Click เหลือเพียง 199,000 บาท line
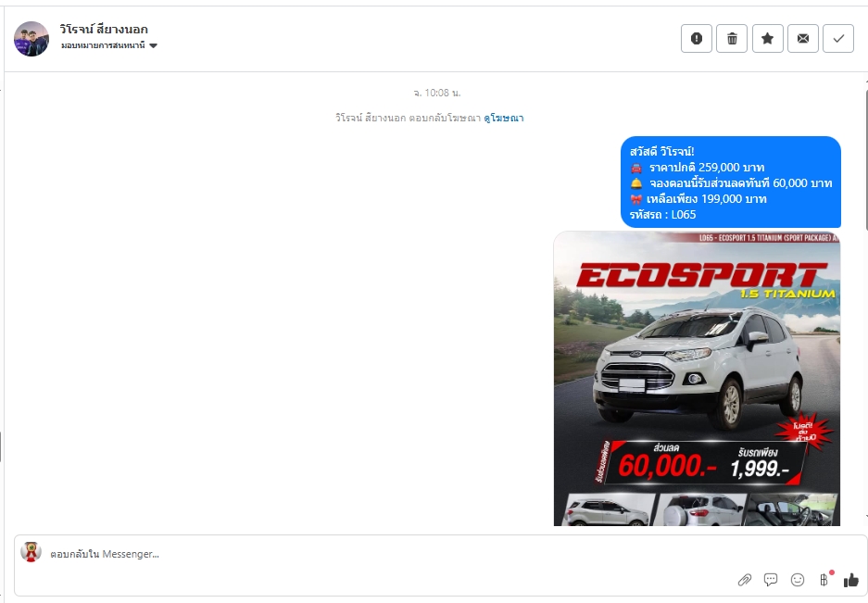This screenshot has width=868, height=603. 698,199
